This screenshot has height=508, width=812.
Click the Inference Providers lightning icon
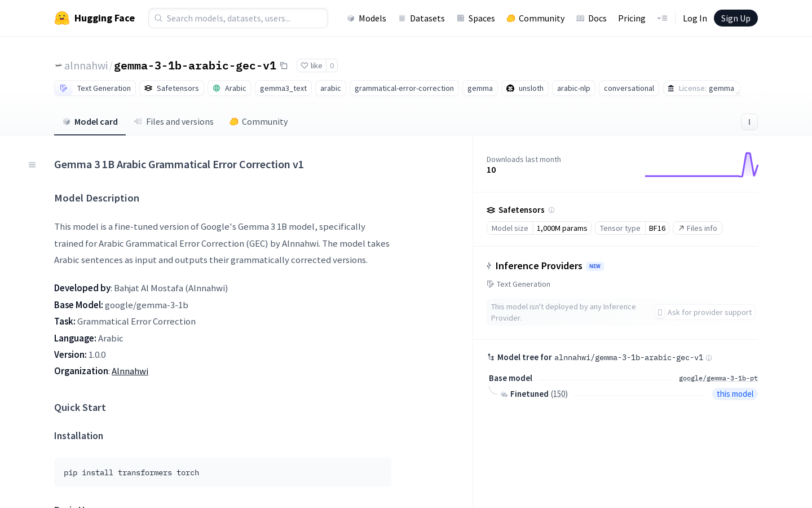coord(489,266)
